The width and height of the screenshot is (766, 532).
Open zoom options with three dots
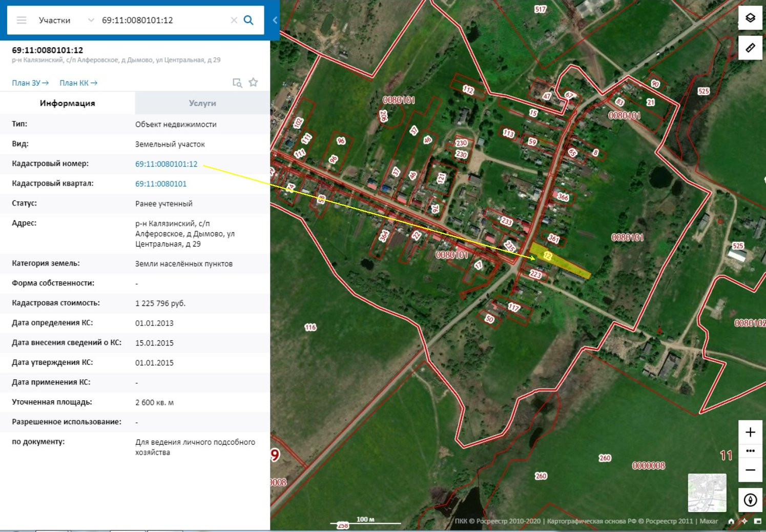click(x=750, y=451)
